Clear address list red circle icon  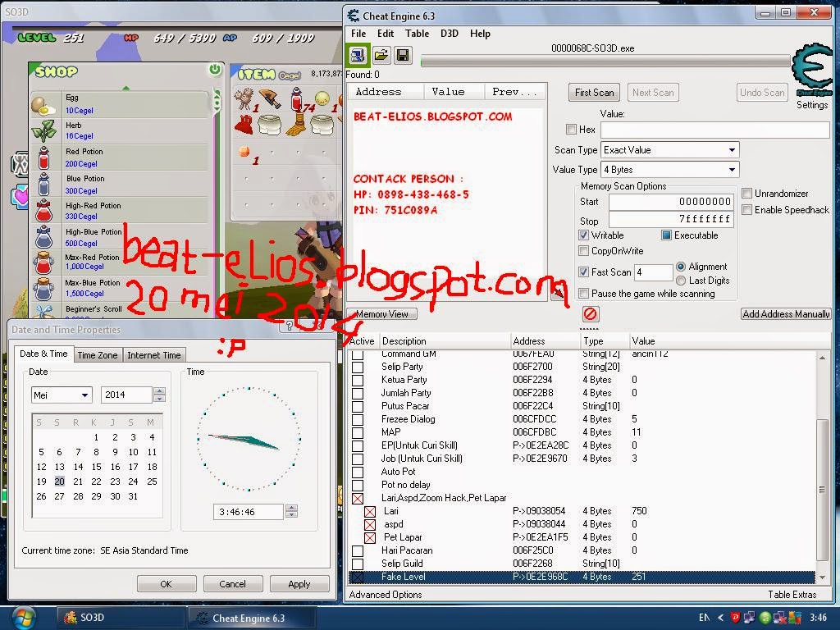click(590, 314)
